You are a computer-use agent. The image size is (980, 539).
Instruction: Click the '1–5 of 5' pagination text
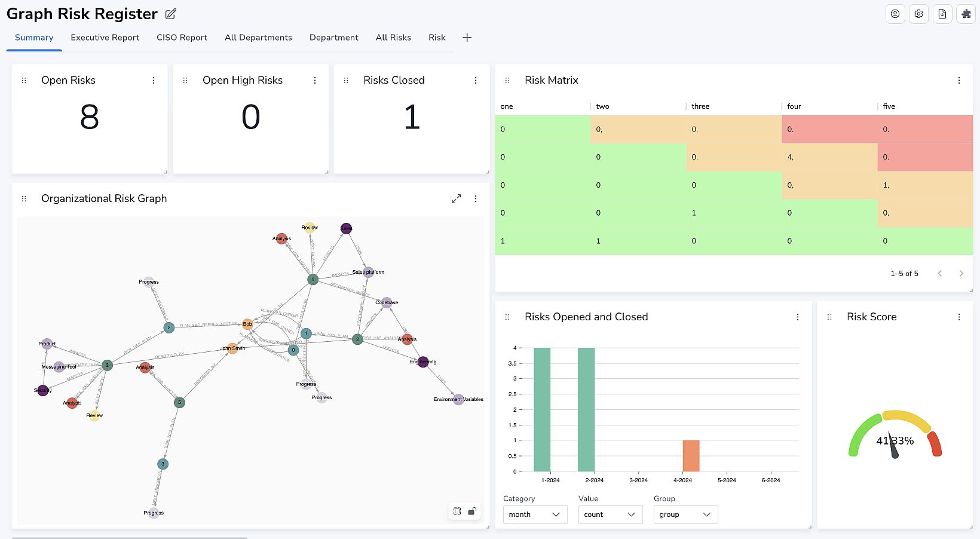click(x=904, y=274)
